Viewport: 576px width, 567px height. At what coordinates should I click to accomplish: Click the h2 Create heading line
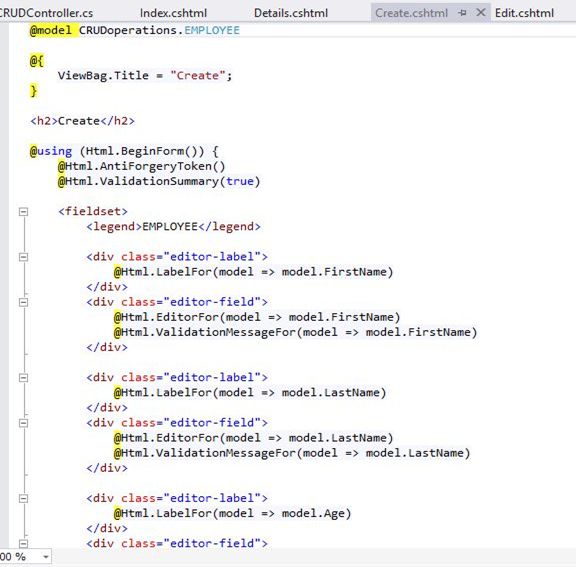tap(83, 121)
